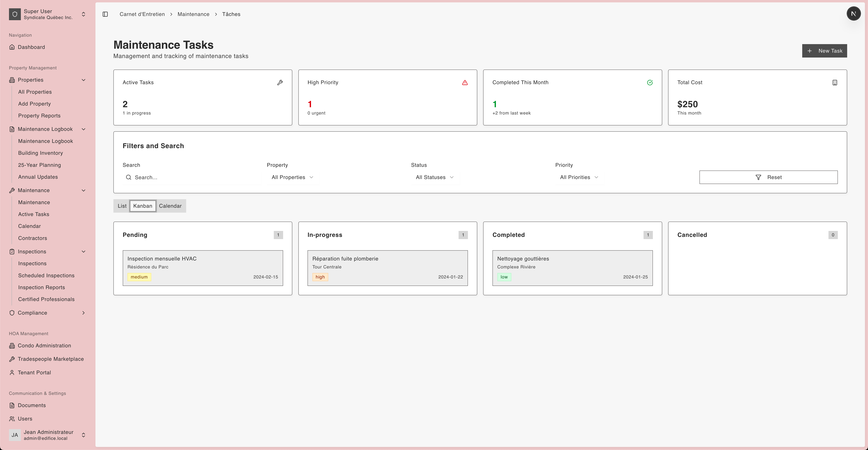Expand the Compliance sidebar section

(x=83, y=313)
